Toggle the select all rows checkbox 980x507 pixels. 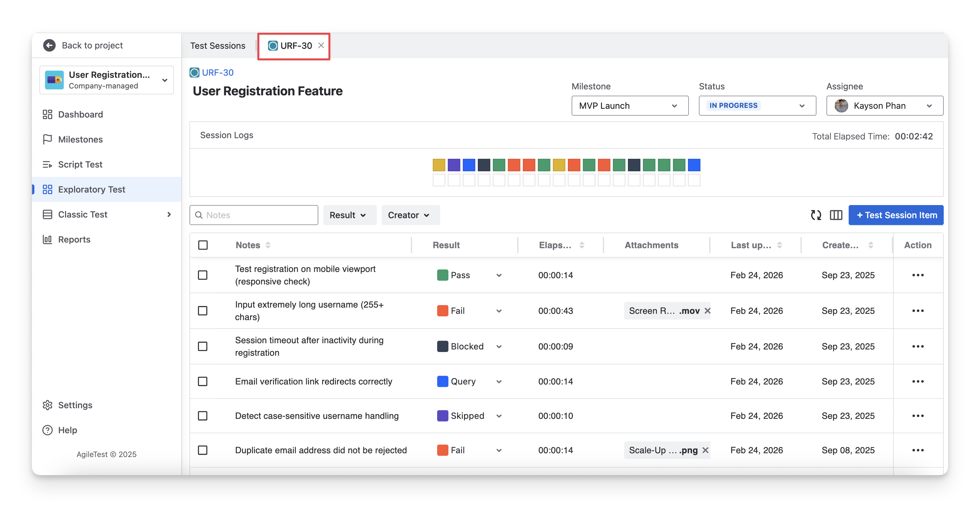tap(203, 245)
